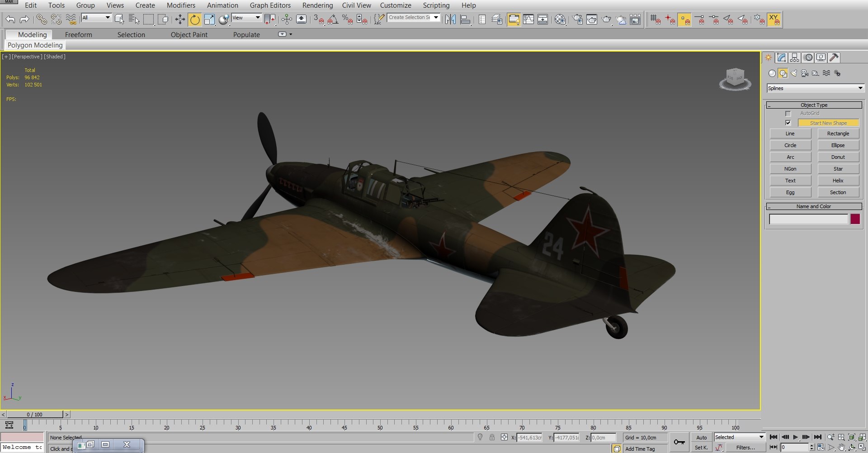Click the Line shape button

point(790,134)
